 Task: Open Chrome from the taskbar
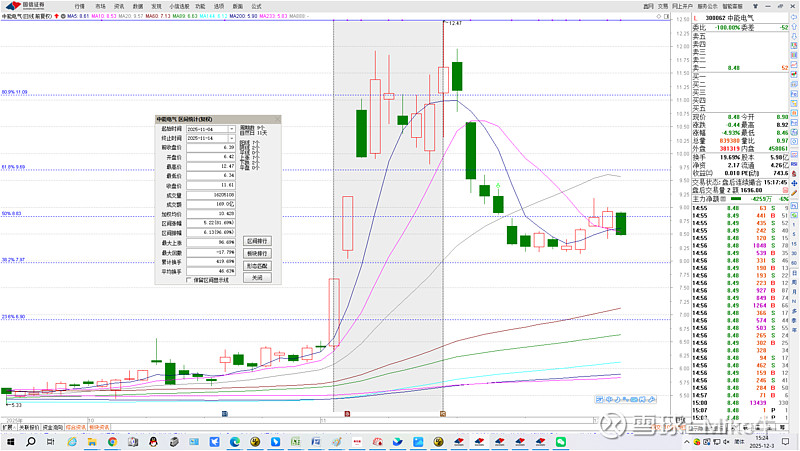pyautogui.click(x=111, y=441)
